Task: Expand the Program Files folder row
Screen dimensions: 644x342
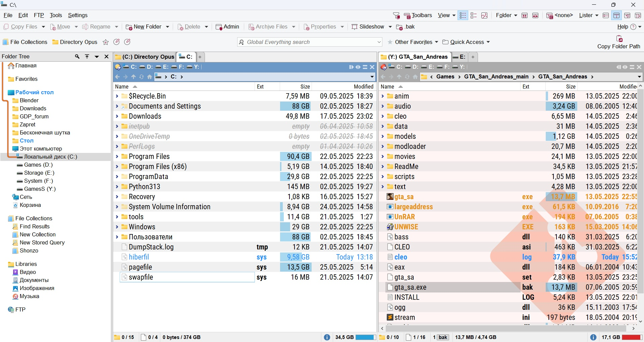Action: coord(117,157)
